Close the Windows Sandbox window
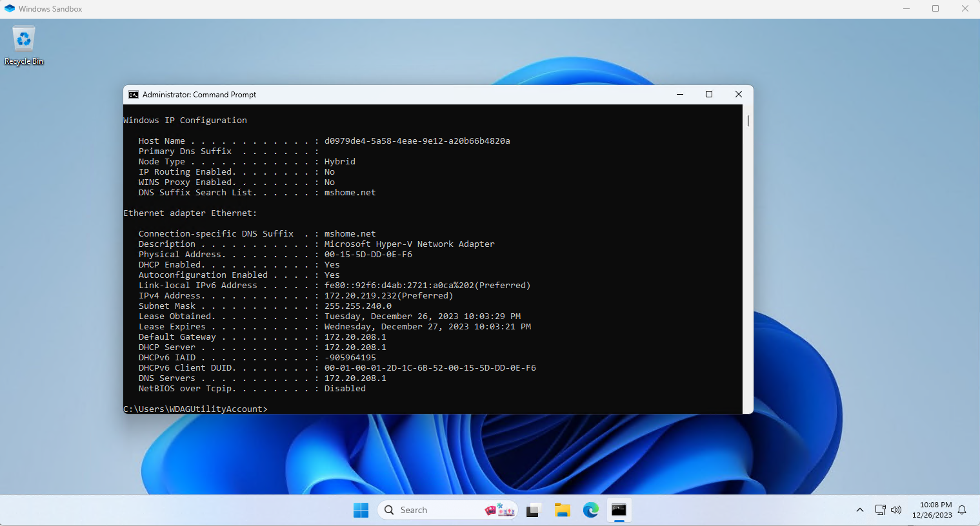Screen dimensions: 980x526 965,9
